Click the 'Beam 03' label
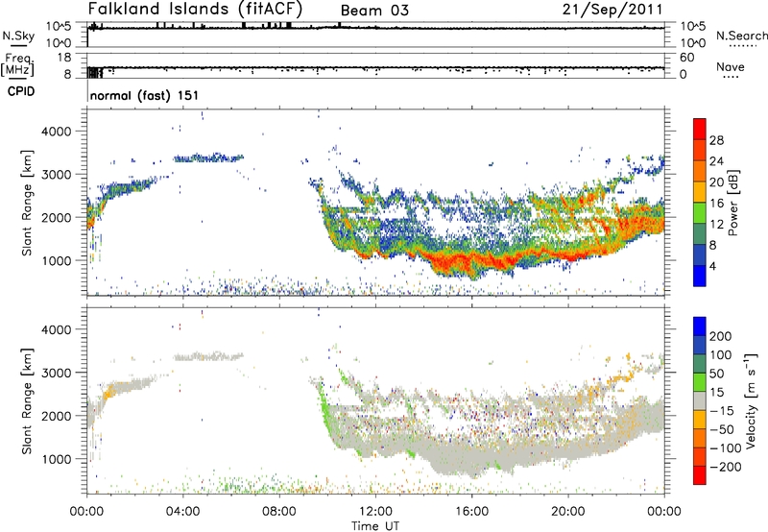768x532 pixels. (374, 11)
